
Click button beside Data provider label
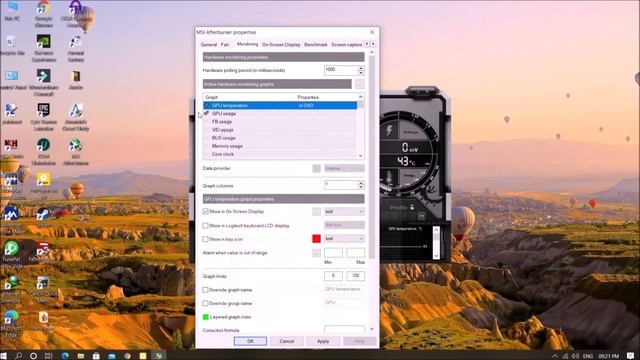coord(316,168)
